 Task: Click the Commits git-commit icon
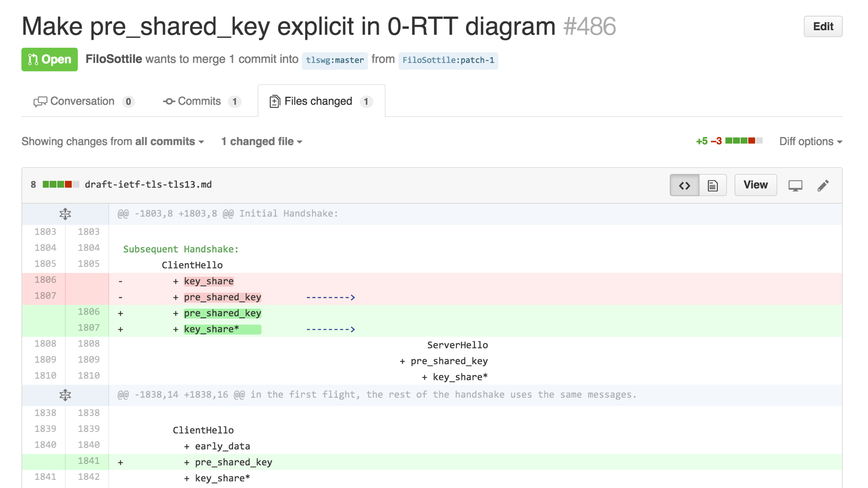click(x=169, y=102)
